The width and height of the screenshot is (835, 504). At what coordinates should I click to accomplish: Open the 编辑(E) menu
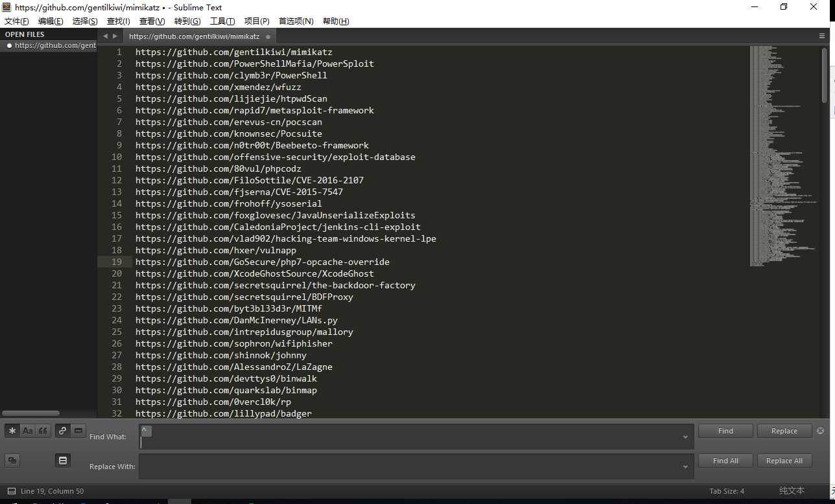(x=51, y=21)
